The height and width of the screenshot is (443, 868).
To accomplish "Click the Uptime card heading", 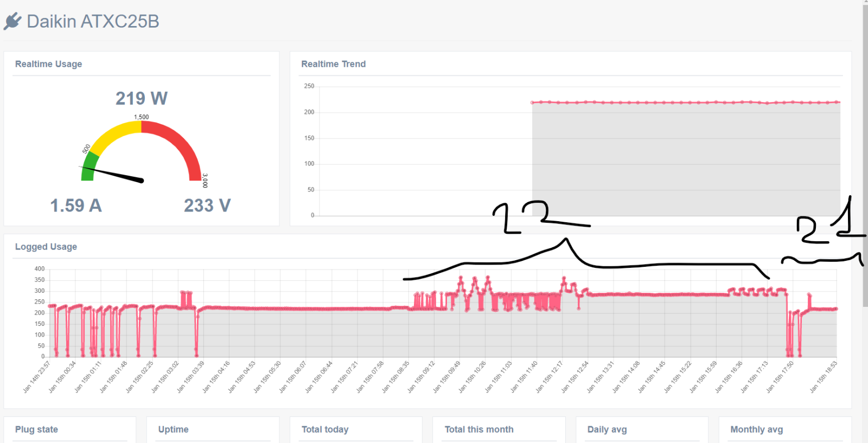I will (174, 429).
